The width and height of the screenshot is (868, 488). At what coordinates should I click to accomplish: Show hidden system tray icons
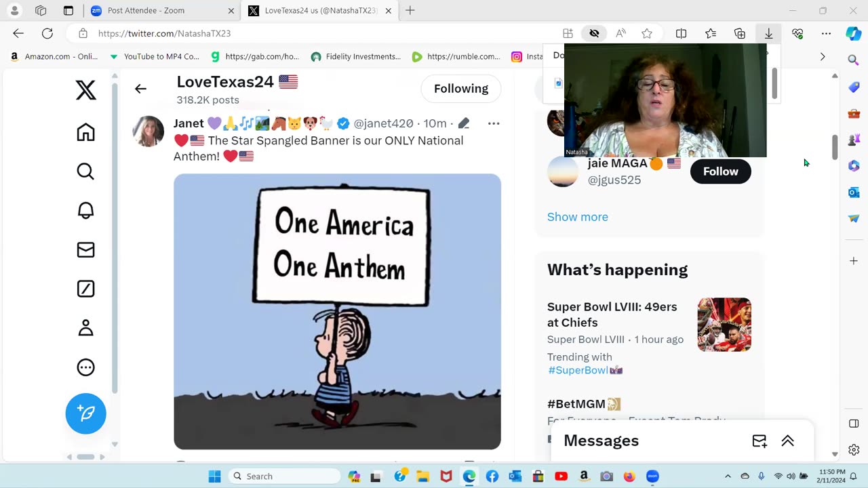[x=728, y=476]
